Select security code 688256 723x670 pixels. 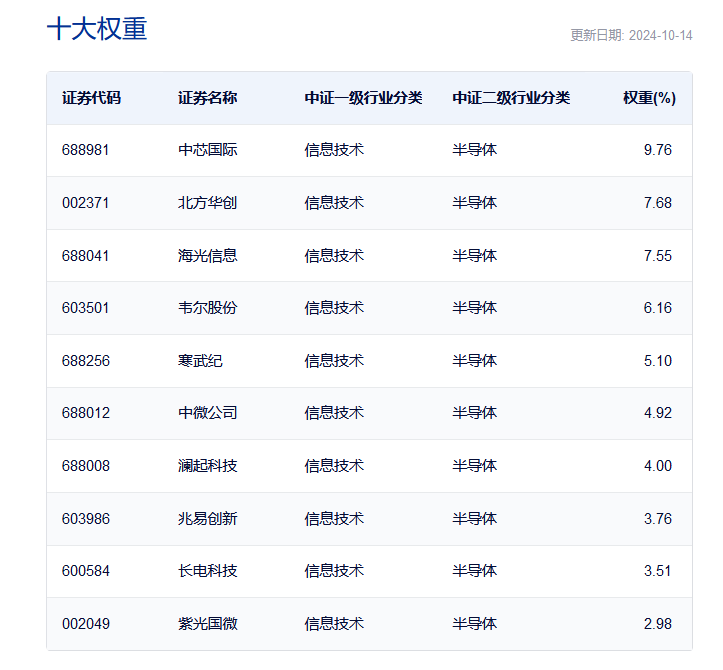86,361
